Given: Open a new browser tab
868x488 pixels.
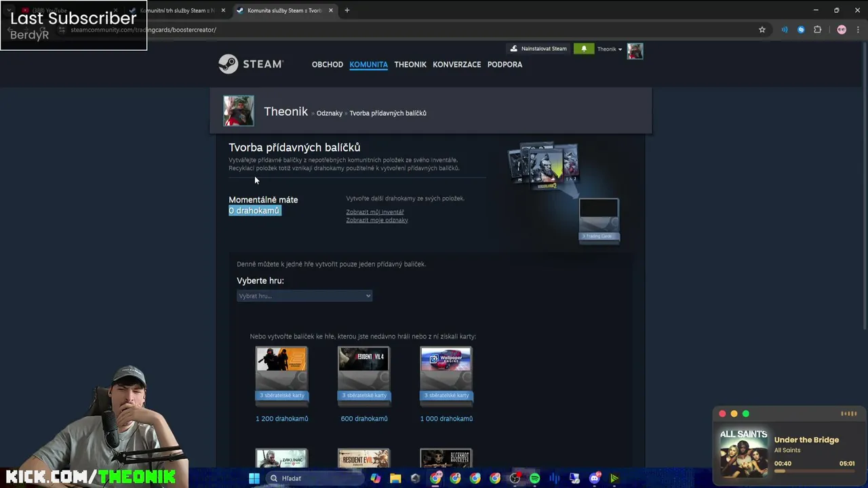Looking at the screenshot, I should point(347,10).
